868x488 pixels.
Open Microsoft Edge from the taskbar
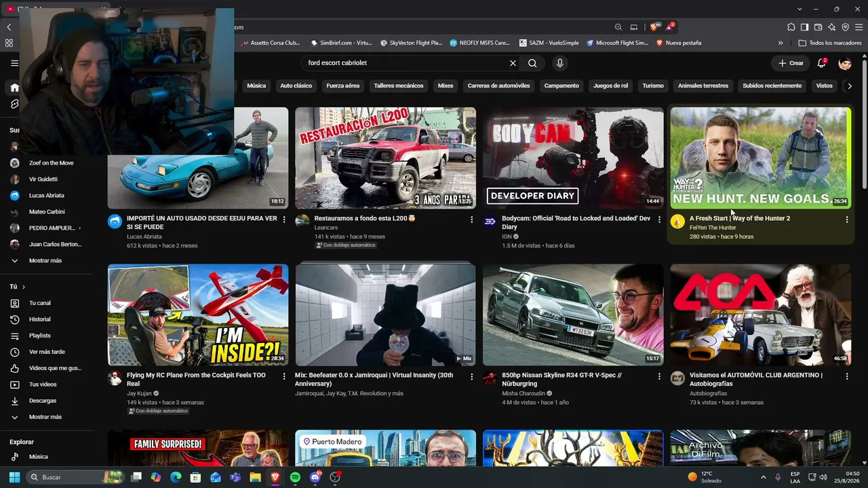click(176, 477)
